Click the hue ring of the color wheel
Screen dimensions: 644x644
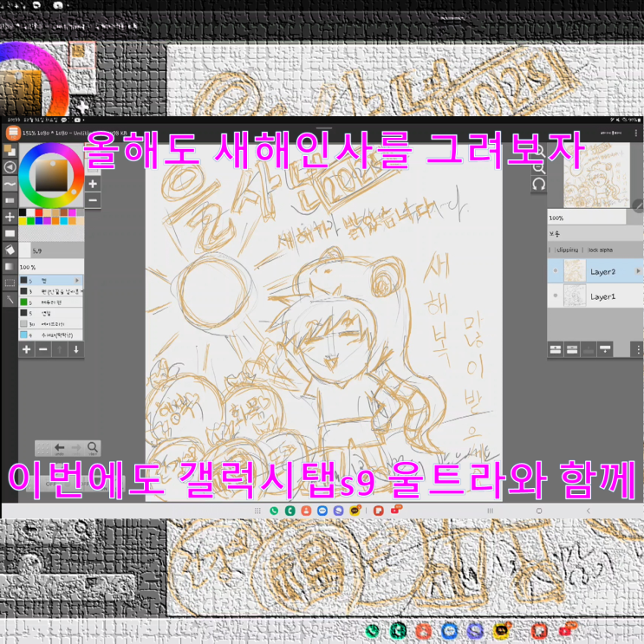tap(23, 177)
